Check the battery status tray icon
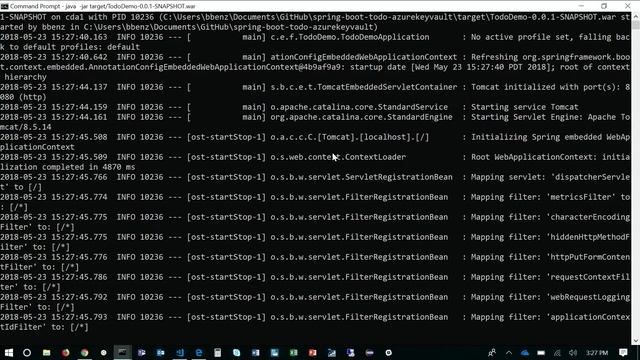 tap(541, 353)
